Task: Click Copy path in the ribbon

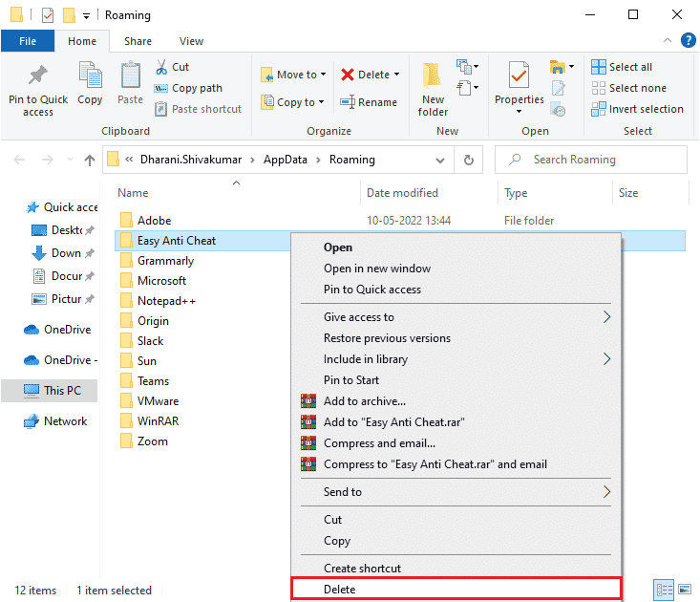Action: click(188, 88)
